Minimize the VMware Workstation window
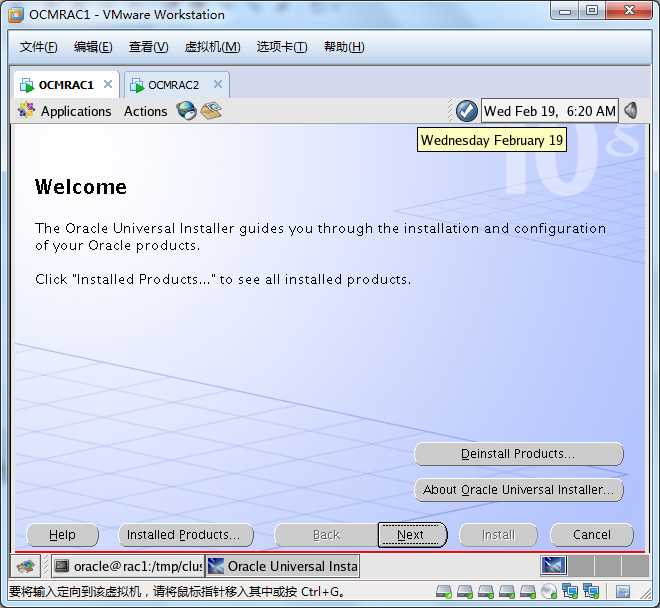This screenshot has height=608, width=660. click(x=564, y=11)
